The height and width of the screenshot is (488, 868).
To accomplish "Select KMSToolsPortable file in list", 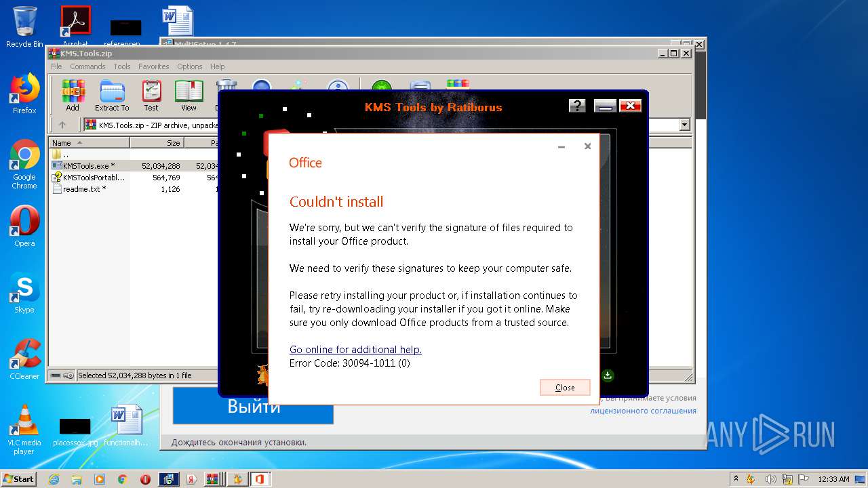I will tap(88, 178).
